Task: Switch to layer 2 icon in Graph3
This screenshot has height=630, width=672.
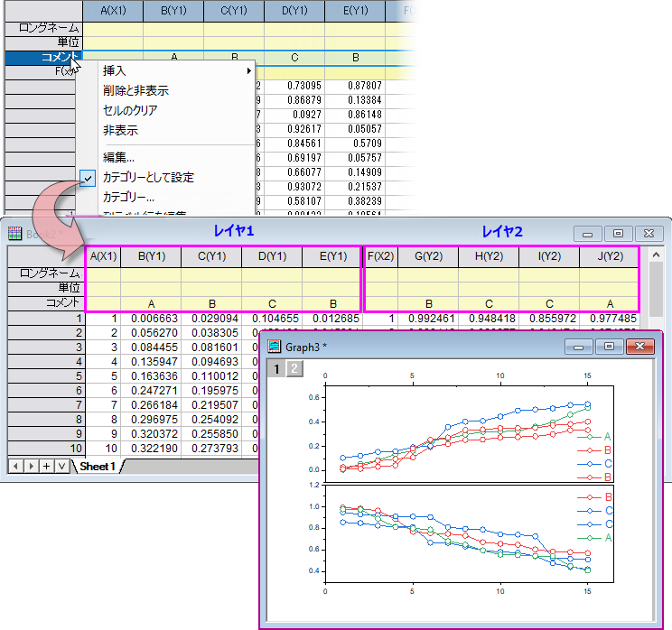Action: (294, 368)
